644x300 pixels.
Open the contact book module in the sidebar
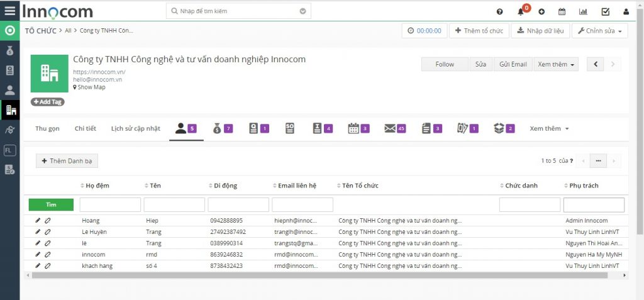coord(10,70)
